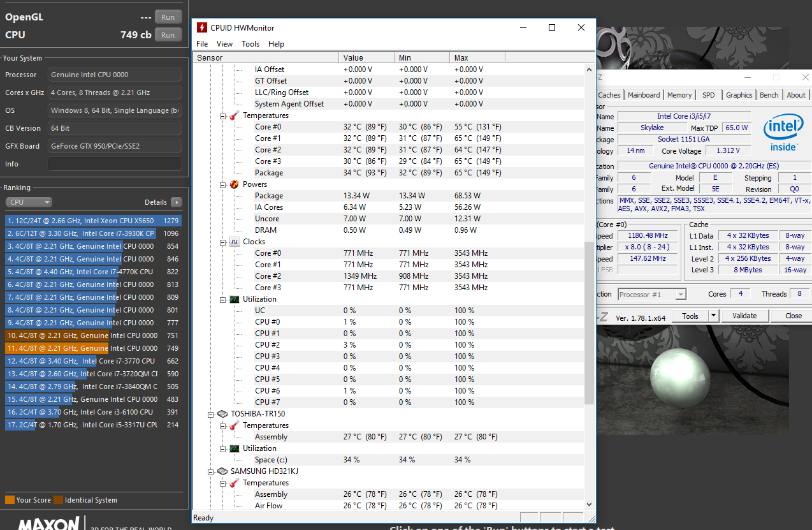Click the Info input field in Cinebench
Image resolution: width=812 pixels, height=530 pixels.
tap(115, 164)
